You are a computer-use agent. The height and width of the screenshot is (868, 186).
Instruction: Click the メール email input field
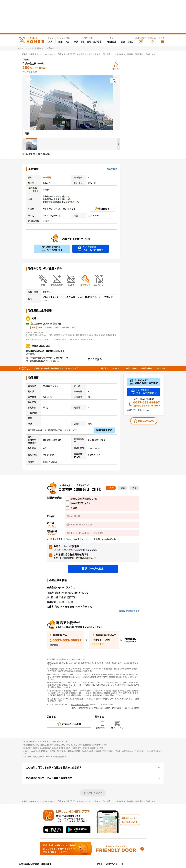[x=102, y=525]
